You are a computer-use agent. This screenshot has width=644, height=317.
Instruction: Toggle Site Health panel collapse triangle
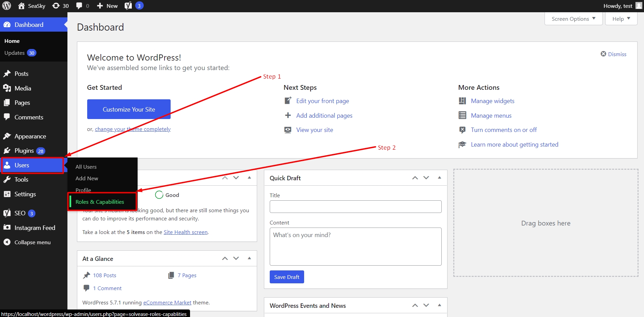(x=249, y=178)
